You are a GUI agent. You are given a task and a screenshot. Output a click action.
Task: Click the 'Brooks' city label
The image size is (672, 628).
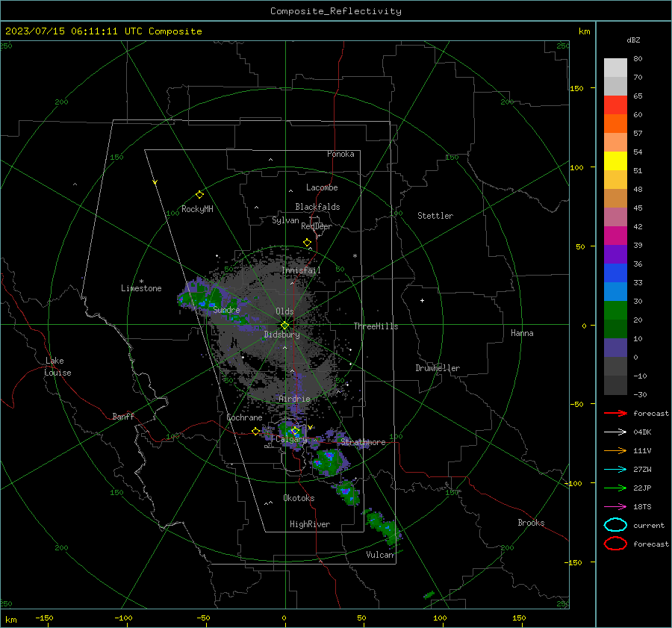pyautogui.click(x=531, y=523)
